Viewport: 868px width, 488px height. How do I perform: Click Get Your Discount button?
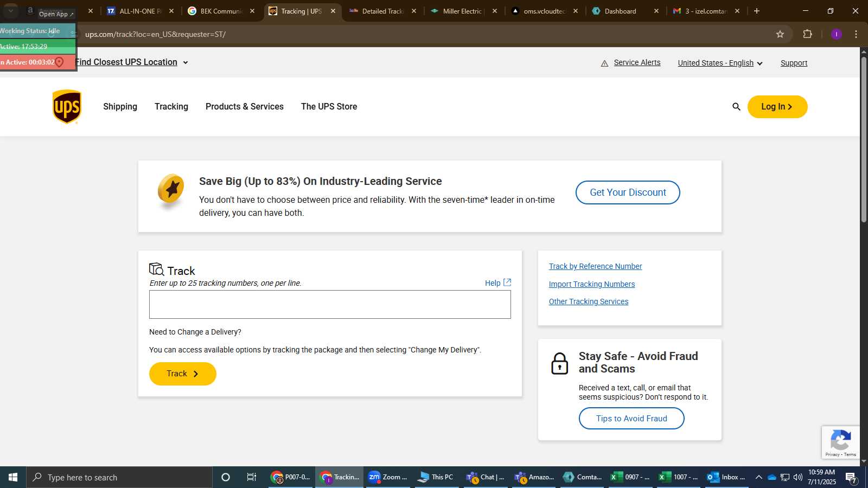point(628,192)
